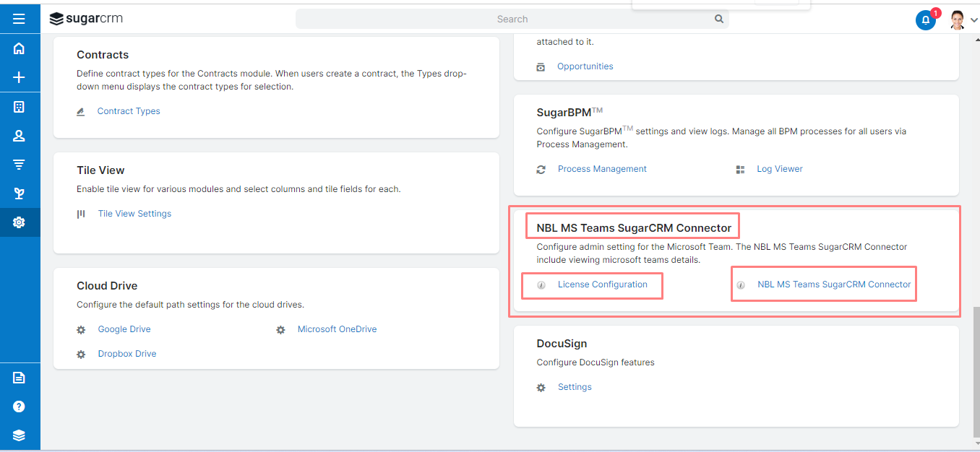Open DocuSign Settings link
The width and height of the screenshot is (980, 452).
(x=575, y=387)
